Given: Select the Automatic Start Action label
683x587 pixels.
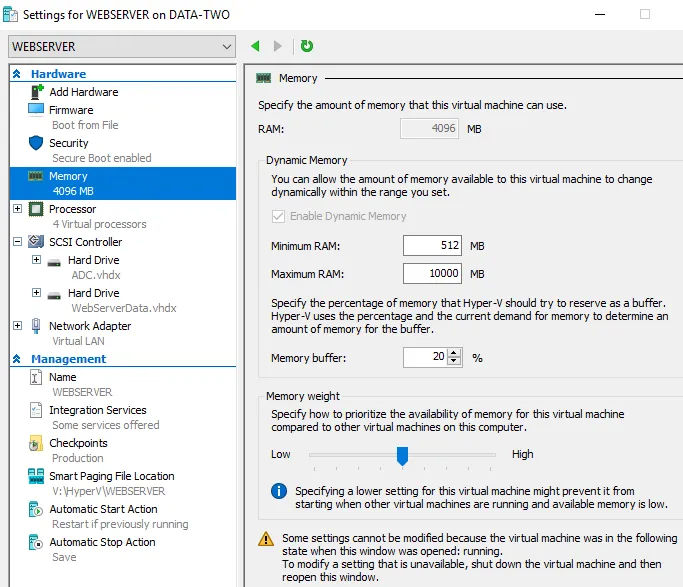Looking at the screenshot, I should (x=103, y=509).
